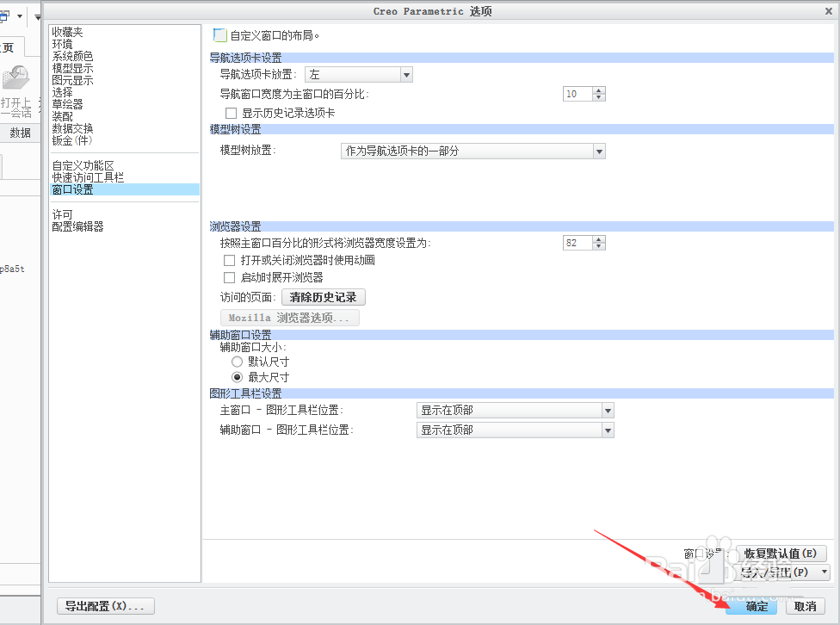Switch to the 数据 group in main window
Image resolution: width=840 pixels, height=625 pixels.
tap(21, 133)
